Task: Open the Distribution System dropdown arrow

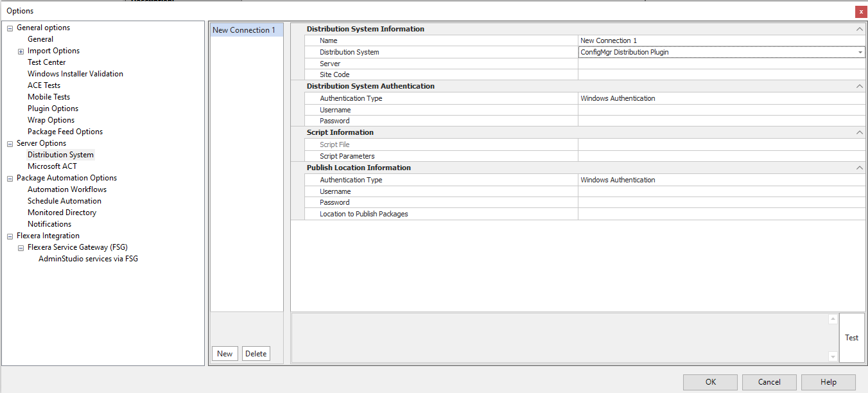Action: coord(860,53)
